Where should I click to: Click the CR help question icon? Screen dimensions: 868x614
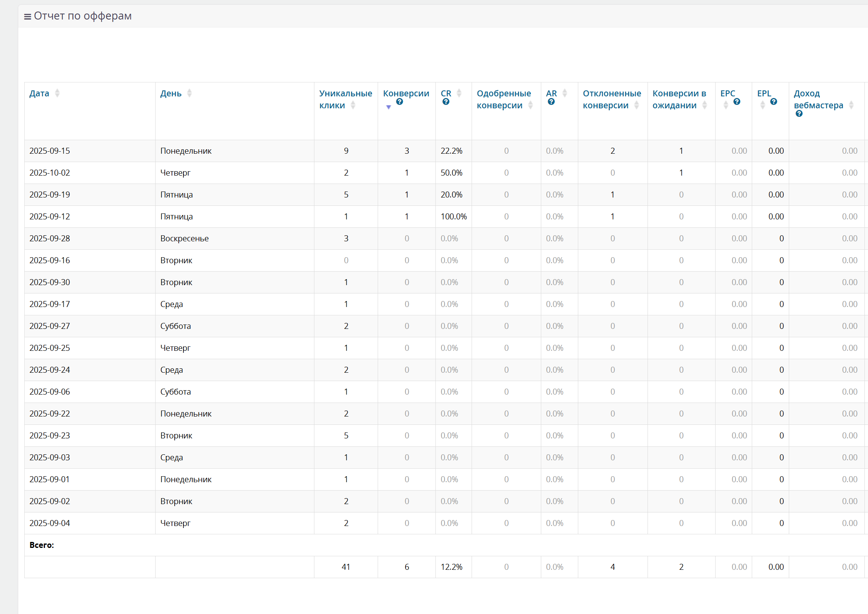(x=446, y=102)
